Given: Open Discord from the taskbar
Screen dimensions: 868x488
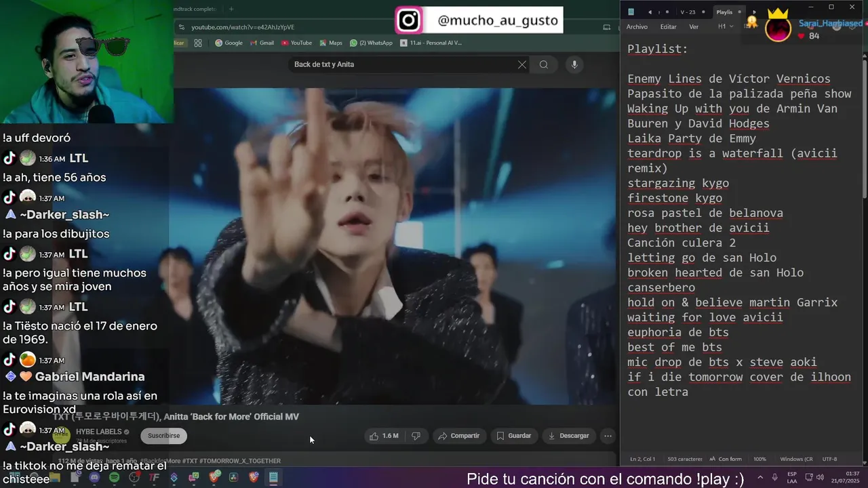Looking at the screenshot, I should [x=94, y=477].
